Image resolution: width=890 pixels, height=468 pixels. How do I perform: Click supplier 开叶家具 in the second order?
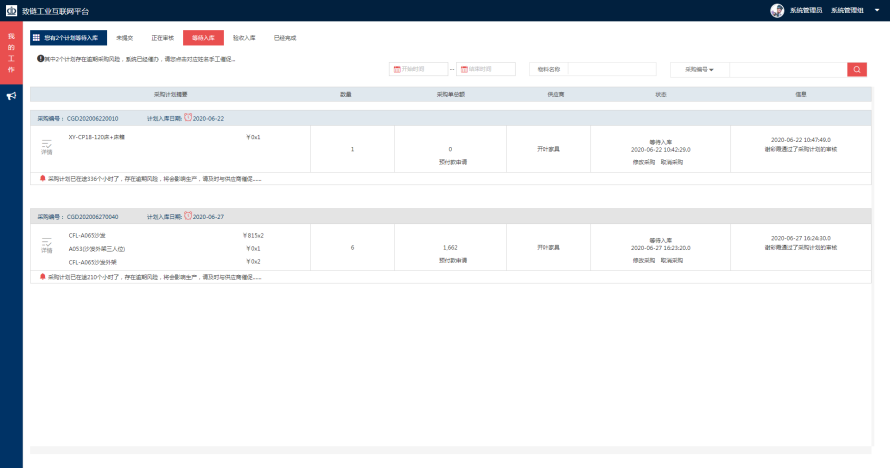548,247
